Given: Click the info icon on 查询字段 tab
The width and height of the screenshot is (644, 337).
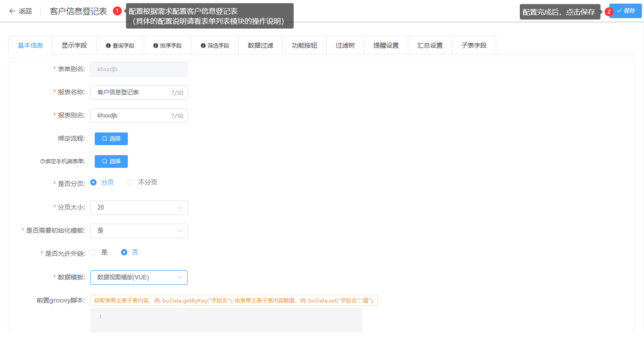Looking at the screenshot, I should [108, 46].
